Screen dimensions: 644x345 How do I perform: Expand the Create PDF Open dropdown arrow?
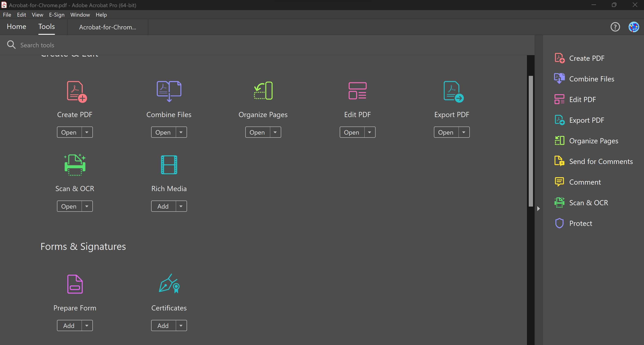[87, 132]
